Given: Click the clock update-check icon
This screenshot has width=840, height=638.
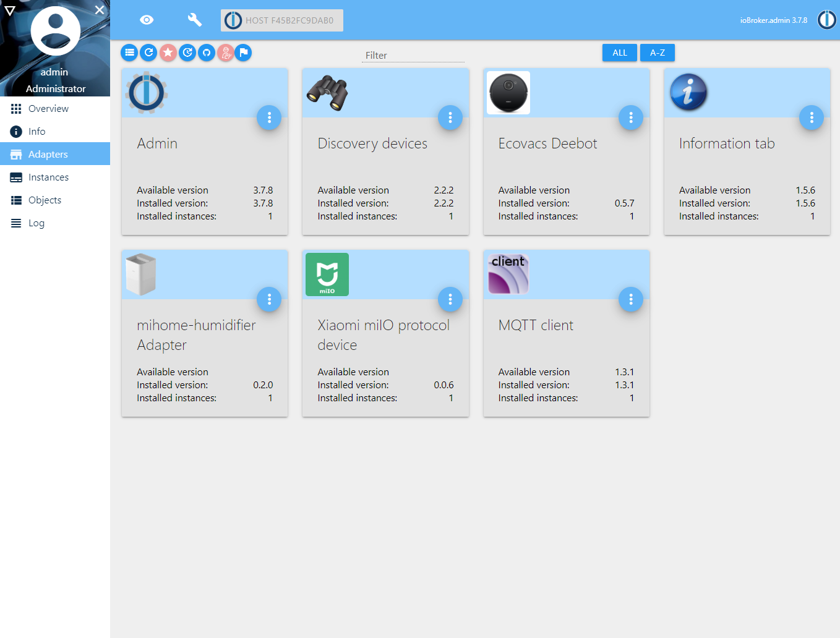Looking at the screenshot, I should pyautogui.click(x=187, y=53).
